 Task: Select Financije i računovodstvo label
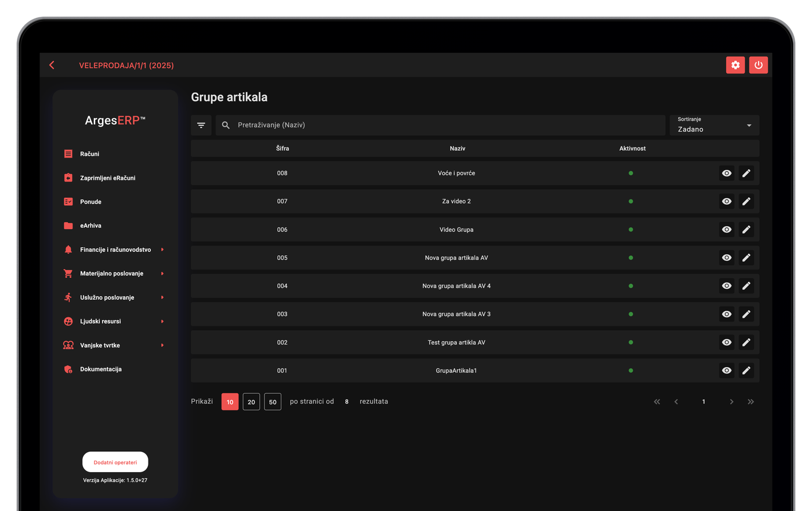point(115,249)
